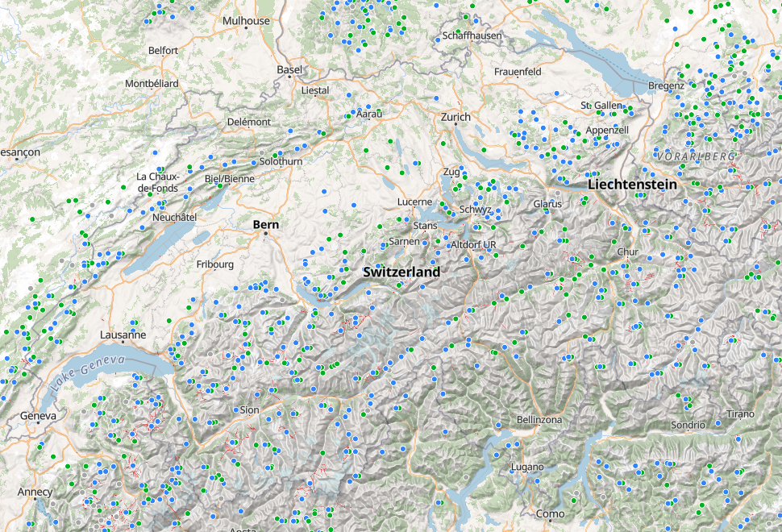
Task: Click the blue marker left of Schaffhausen label
Action: pos(438,39)
